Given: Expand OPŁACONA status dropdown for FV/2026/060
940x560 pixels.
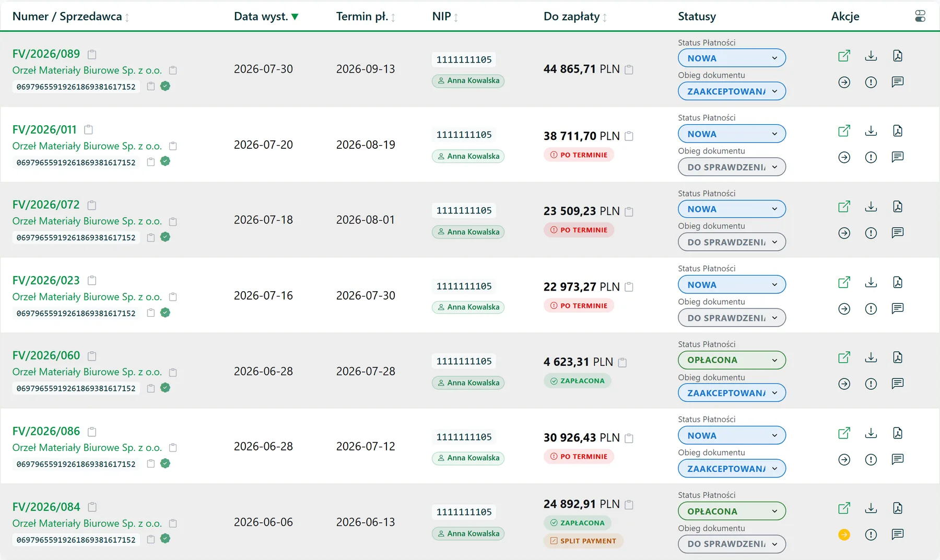Looking at the screenshot, I should tap(732, 360).
